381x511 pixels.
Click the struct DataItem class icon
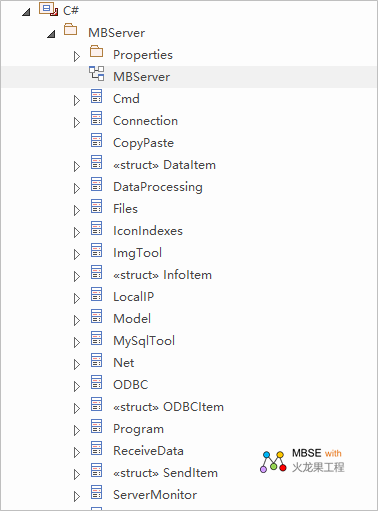[96, 162]
